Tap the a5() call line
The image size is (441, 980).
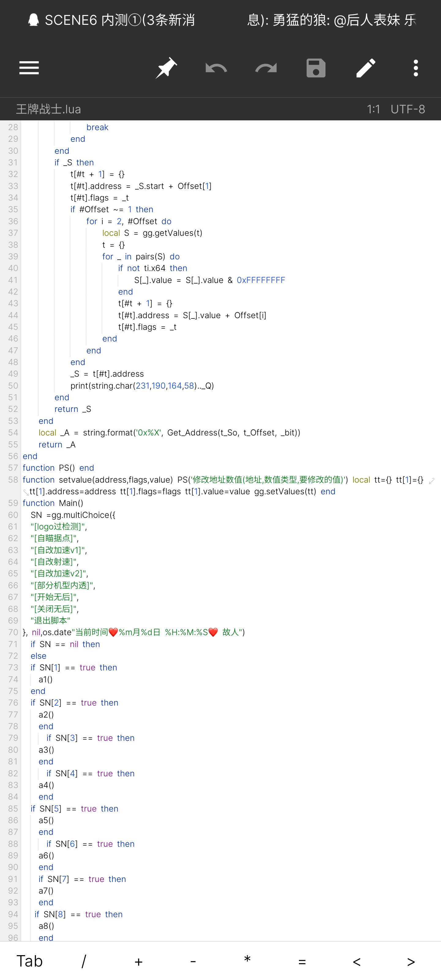click(46, 820)
